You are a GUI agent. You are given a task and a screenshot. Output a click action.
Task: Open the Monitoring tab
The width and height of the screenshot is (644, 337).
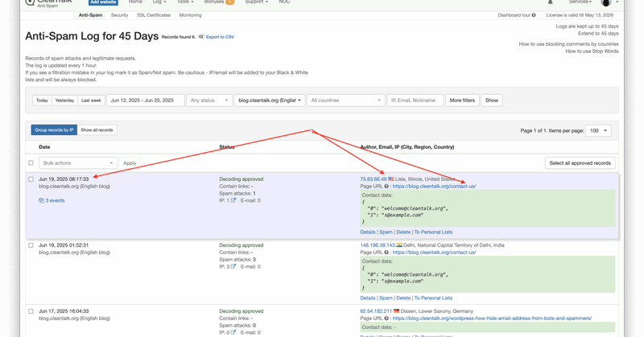(x=190, y=15)
